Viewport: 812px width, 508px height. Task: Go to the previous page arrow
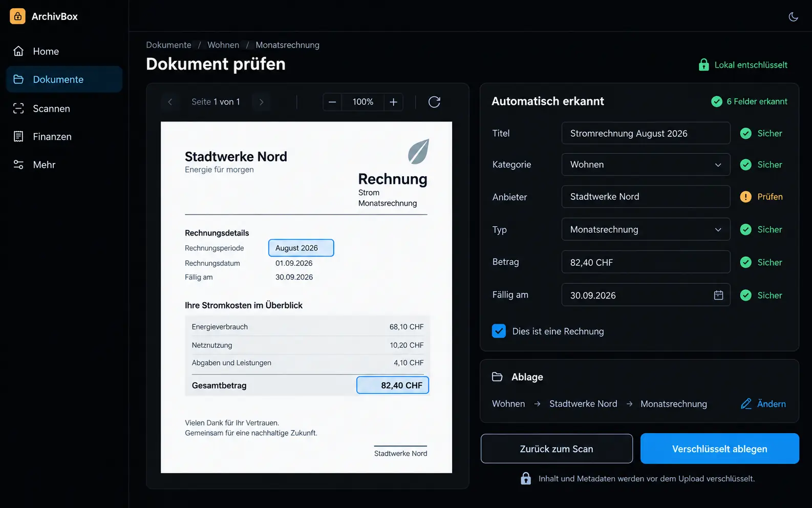coord(170,102)
